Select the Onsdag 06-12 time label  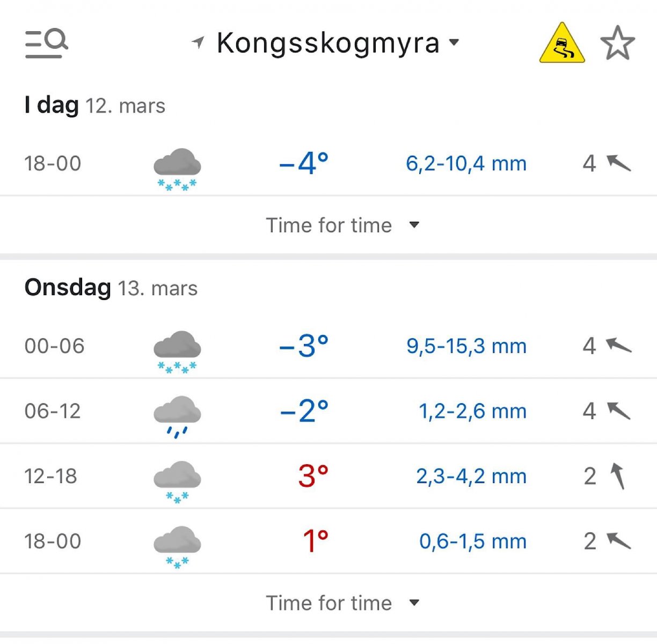point(53,411)
